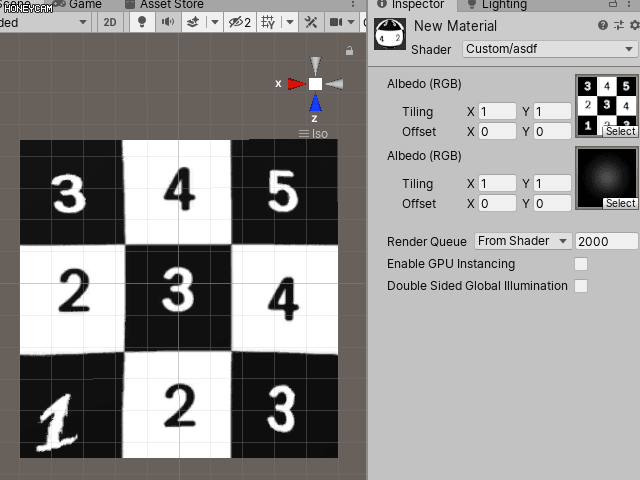Open material help icon
The width and height of the screenshot is (640, 480).
click(x=602, y=25)
